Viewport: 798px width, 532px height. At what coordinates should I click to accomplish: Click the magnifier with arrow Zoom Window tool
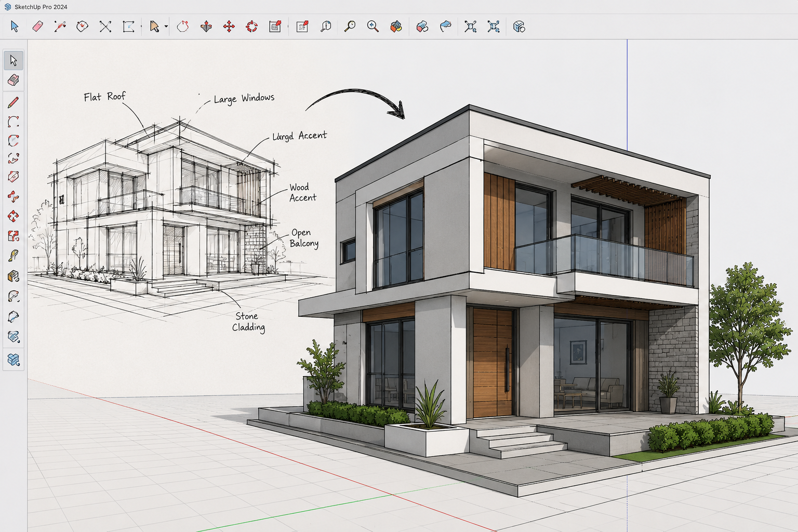click(x=373, y=26)
